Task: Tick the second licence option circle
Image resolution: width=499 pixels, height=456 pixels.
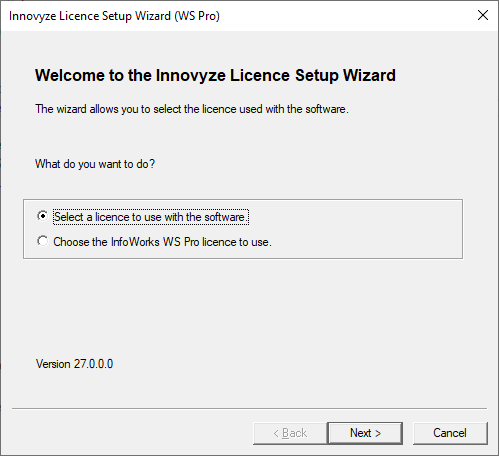Action: click(x=43, y=241)
